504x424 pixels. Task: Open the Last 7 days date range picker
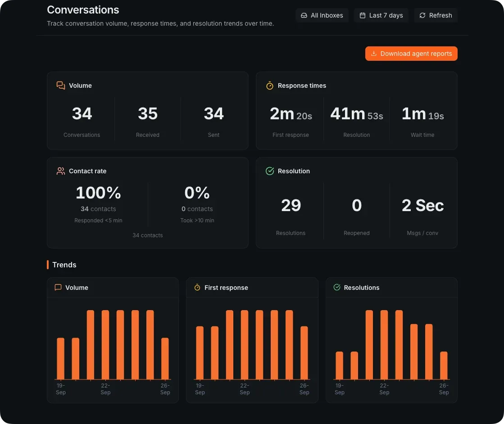tap(381, 15)
